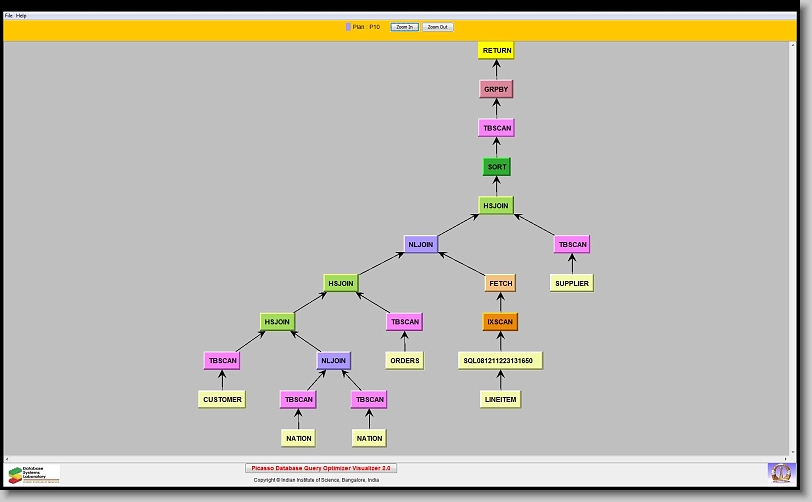Click the Picasso Database Query Optimizer Visualizer label

click(x=321, y=468)
